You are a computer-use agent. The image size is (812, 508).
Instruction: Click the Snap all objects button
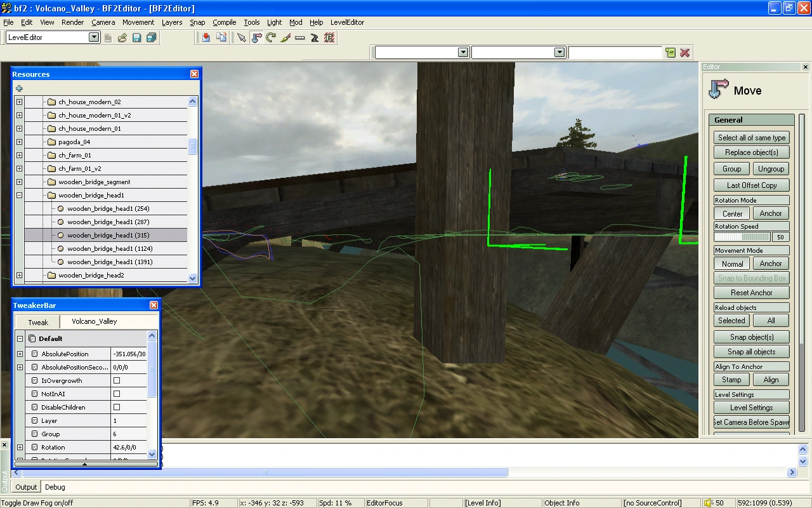click(x=752, y=352)
